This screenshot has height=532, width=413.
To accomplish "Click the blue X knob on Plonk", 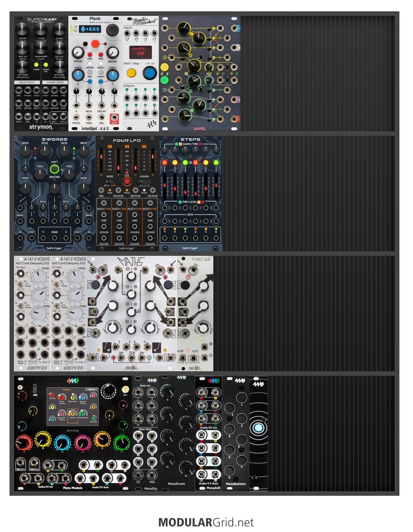I will pos(78,75).
